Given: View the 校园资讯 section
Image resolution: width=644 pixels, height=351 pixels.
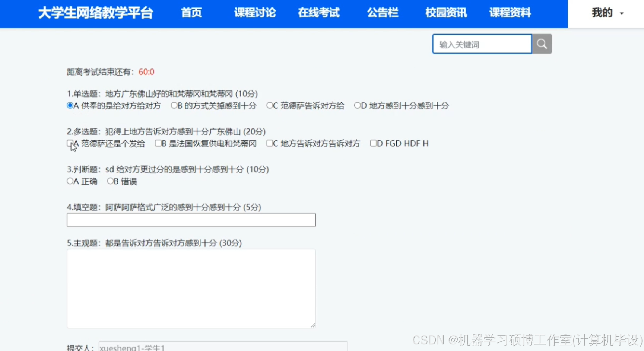Looking at the screenshot, I should (445, 13).
